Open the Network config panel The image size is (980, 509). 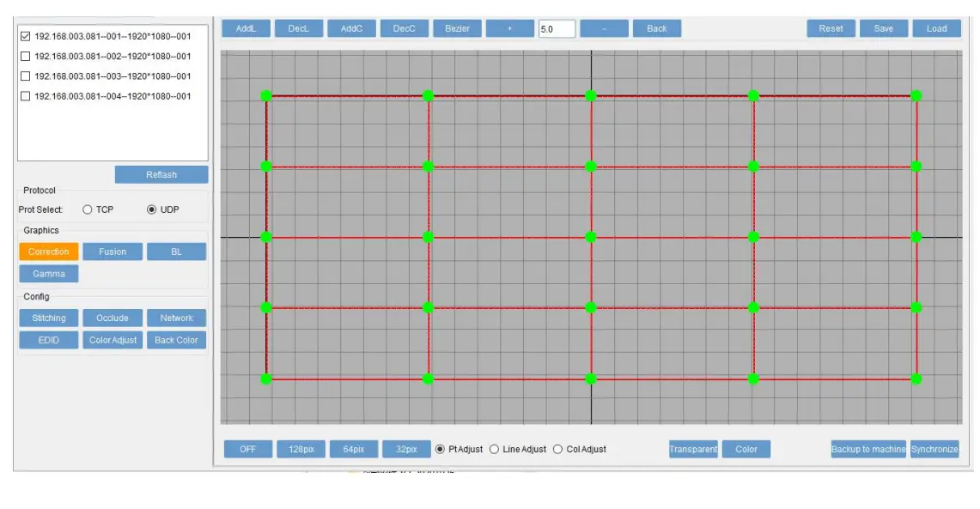point(177,318)
